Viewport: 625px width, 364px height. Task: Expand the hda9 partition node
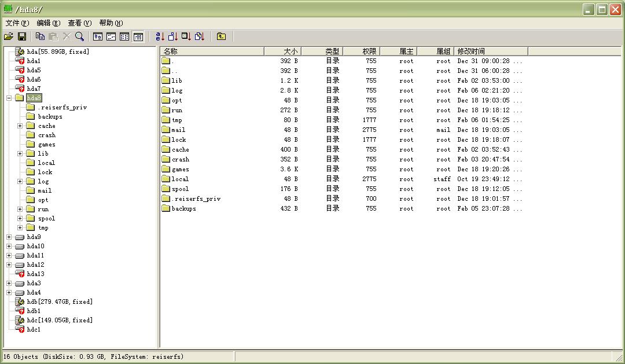click(x=9, y=237)
